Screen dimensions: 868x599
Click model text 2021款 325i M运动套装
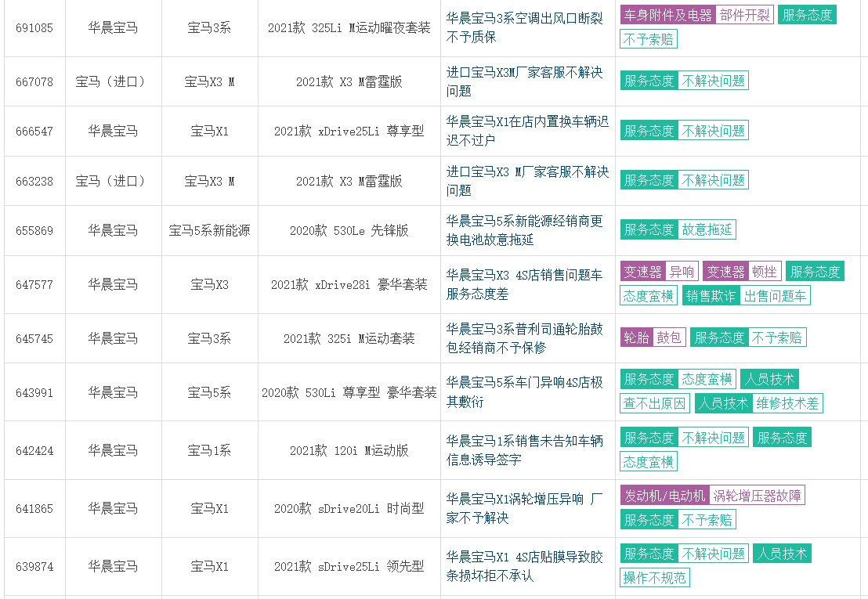349,338
